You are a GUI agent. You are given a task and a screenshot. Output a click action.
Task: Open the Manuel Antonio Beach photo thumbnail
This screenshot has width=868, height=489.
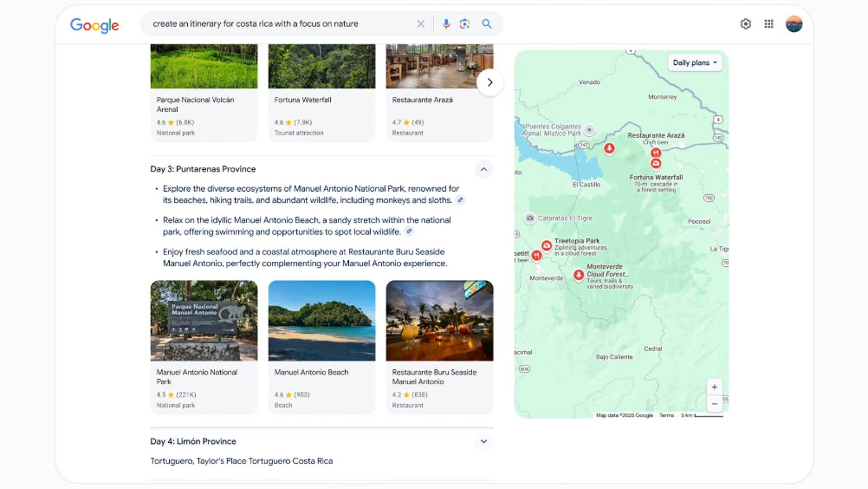coord(322,321)
